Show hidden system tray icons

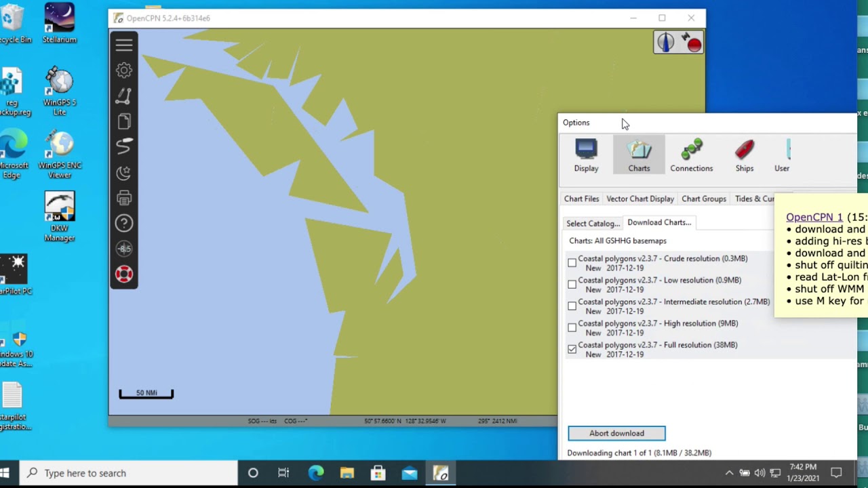click(x=729, y=473)
